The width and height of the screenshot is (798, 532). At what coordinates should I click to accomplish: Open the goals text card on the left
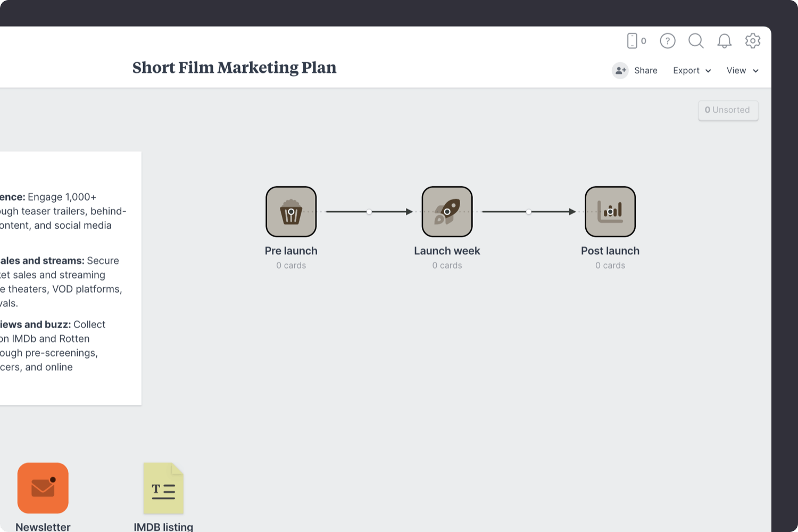pos(64,277)
